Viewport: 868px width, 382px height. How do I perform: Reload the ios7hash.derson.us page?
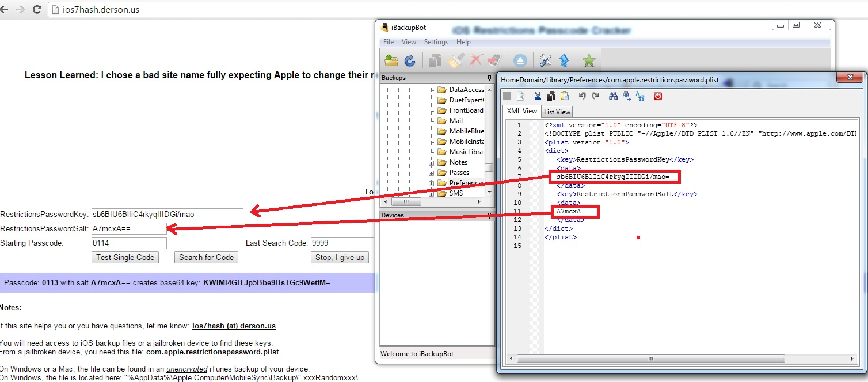(x=37, y=10)
